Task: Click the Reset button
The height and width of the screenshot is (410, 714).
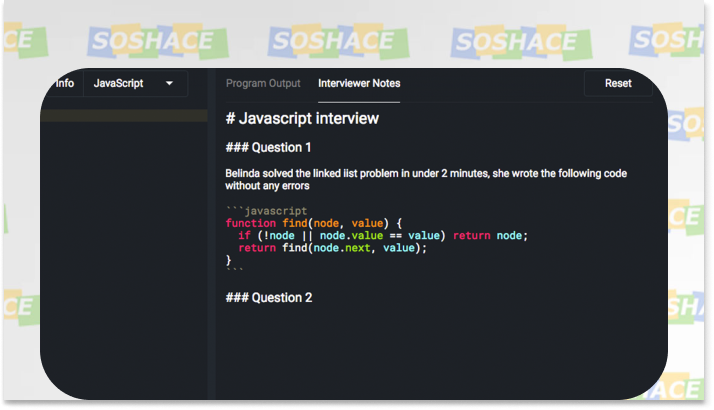Action: coord(618,83)
